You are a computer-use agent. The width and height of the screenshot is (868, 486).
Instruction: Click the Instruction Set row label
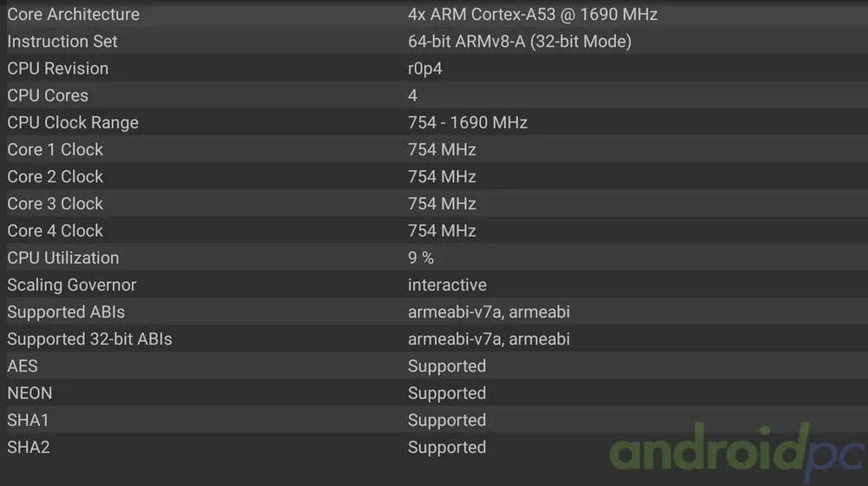(62, 42)
